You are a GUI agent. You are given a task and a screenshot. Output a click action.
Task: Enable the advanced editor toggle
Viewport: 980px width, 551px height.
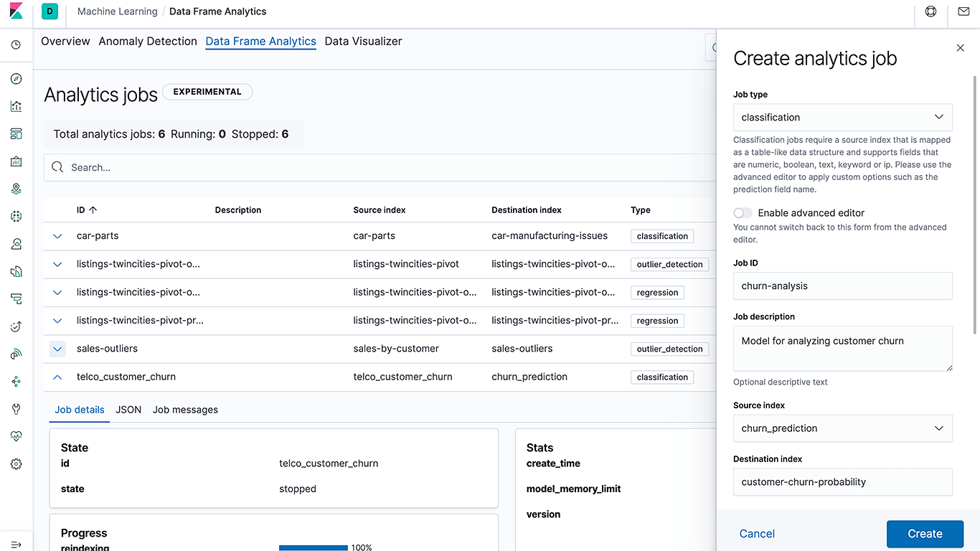(x=743, y=212)
